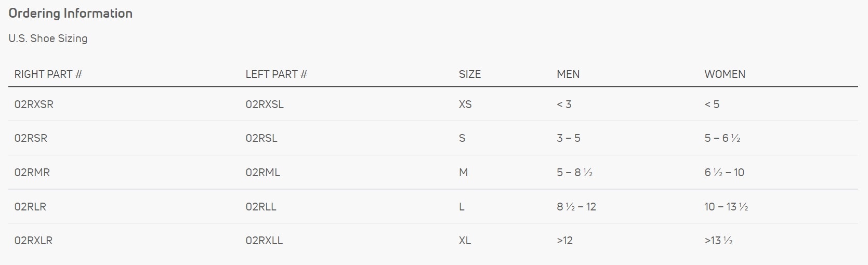Click the U.S. Shoe Sizing label
Image resolution: width=868 pixels, height=265 pixels.
tap(48, 38)
